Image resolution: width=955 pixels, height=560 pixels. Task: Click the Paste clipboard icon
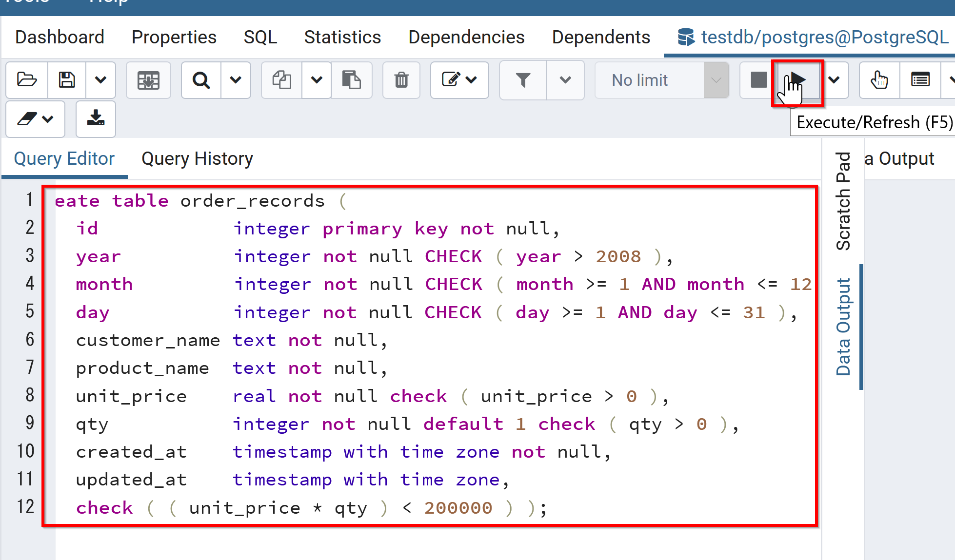pyautogui.click(x=351, y=80)
